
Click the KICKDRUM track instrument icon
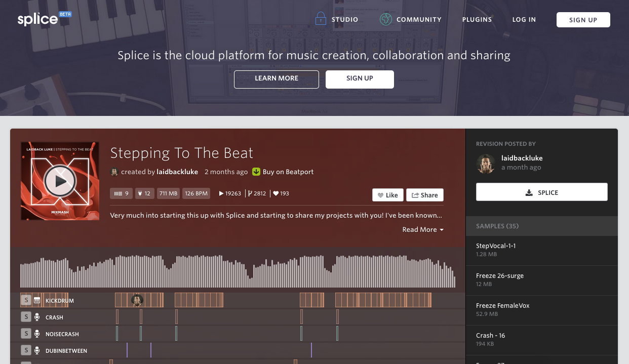(37, 300)
